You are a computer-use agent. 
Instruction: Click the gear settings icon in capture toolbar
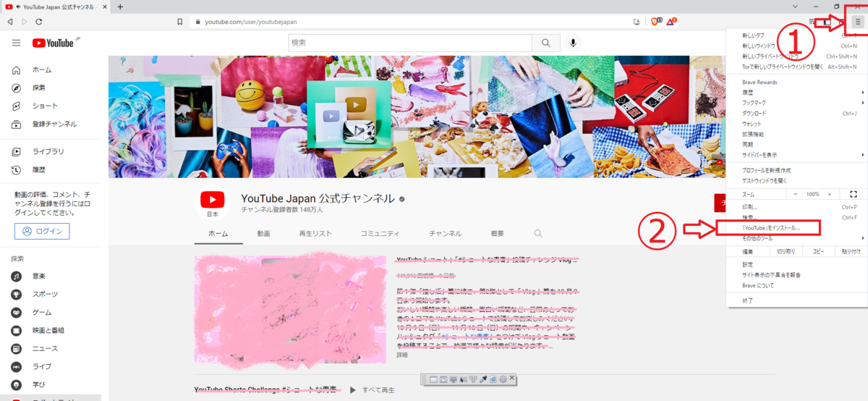(x=502, y=379)
